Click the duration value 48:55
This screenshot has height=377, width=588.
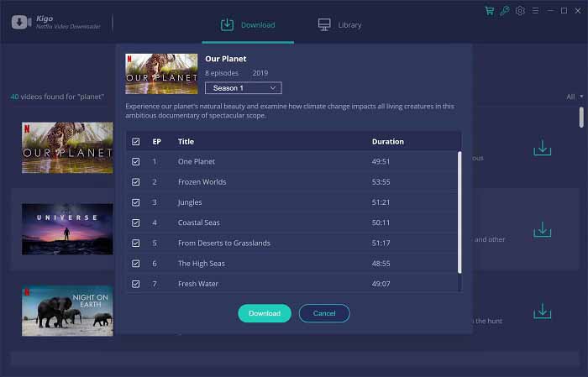[381, 264]
